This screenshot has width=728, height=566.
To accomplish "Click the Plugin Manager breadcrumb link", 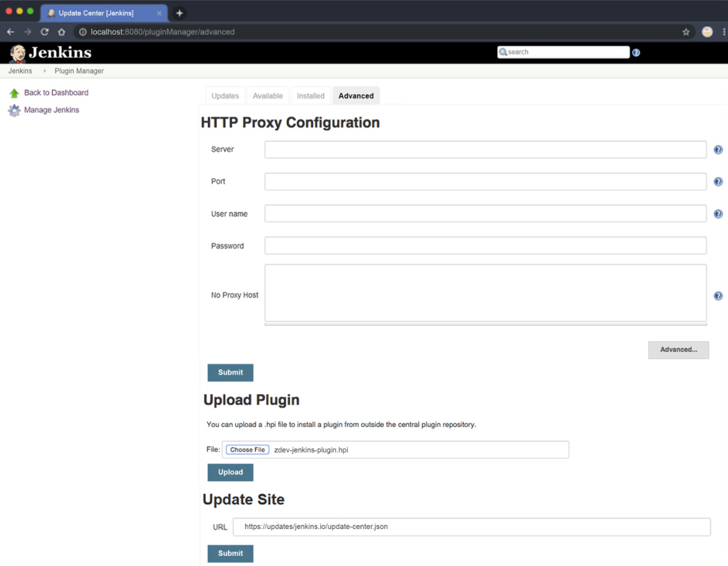I will (x=79, y=71).
